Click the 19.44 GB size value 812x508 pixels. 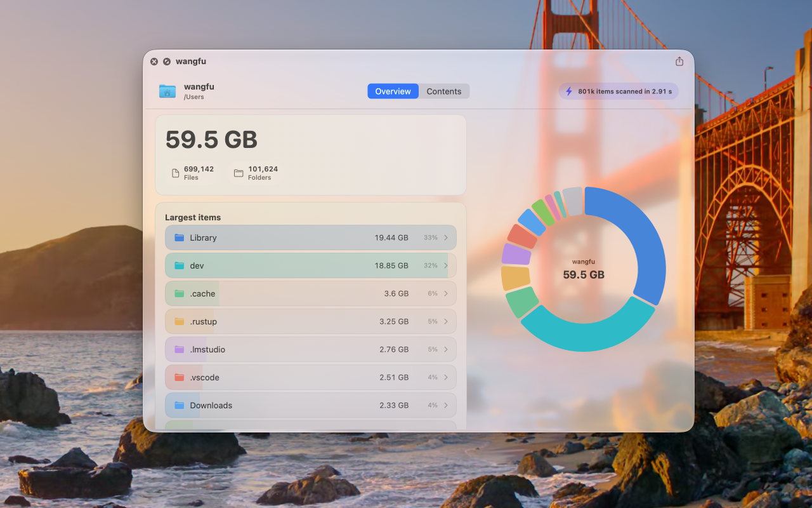391,237
